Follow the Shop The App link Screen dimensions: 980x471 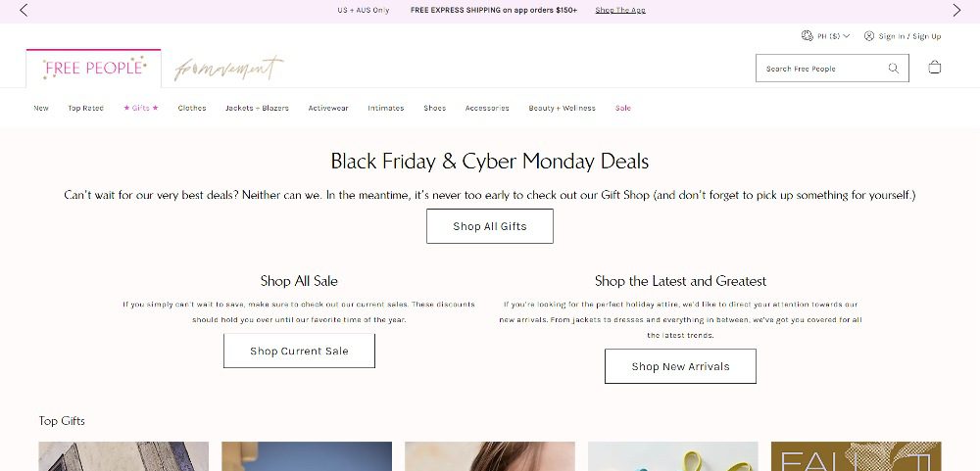[620, 10]
